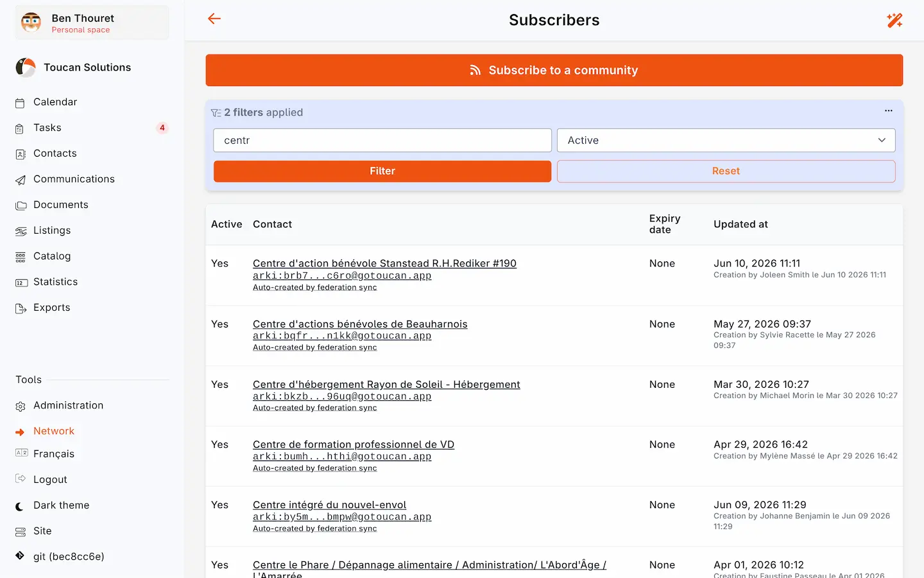Open Tasks in the sidebar

(47, 128)
